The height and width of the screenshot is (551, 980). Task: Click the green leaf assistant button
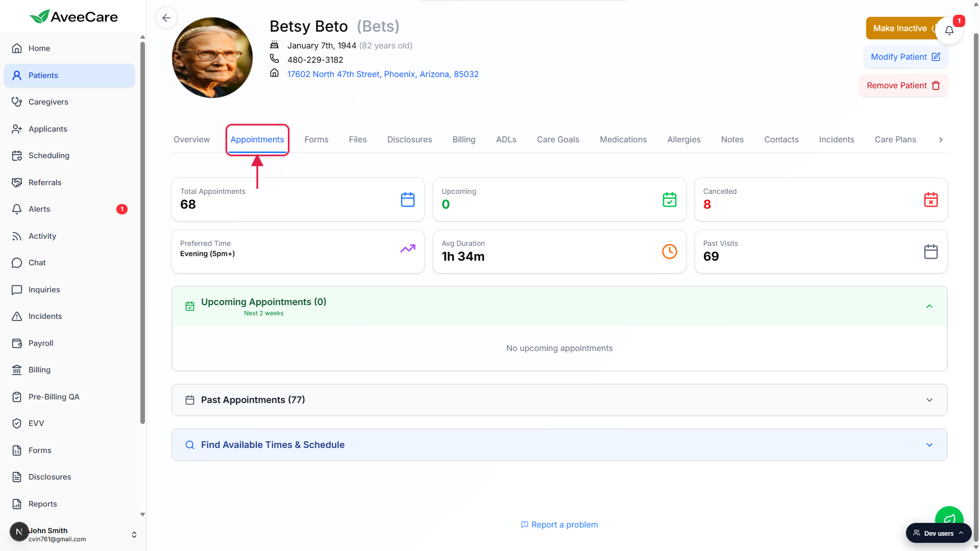[x=949, y=516]
